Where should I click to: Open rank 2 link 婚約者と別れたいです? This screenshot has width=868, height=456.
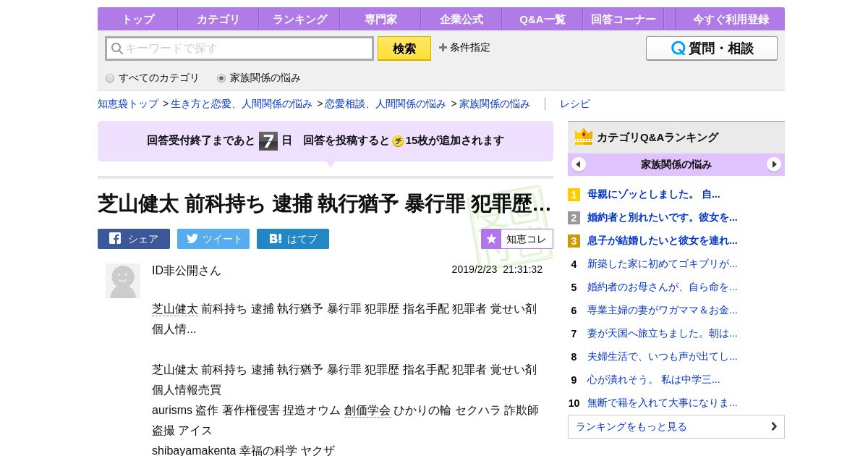coord(663,217)
